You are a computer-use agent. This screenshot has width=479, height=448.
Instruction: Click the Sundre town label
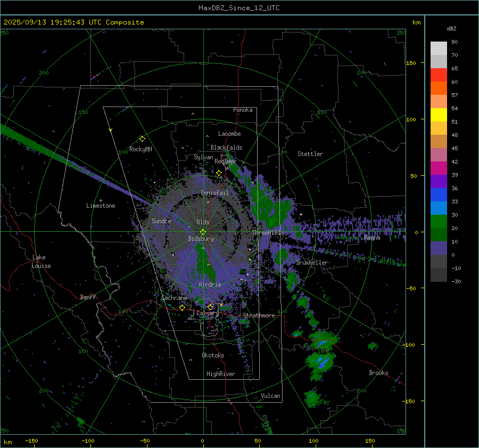tap(161, 221)
